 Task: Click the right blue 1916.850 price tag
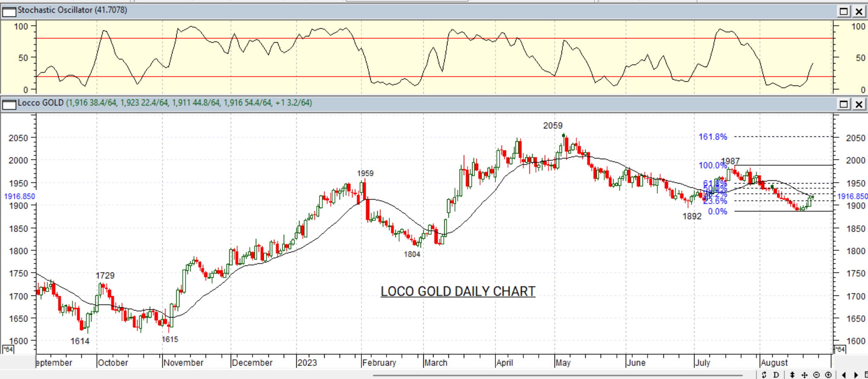(853, 196)
